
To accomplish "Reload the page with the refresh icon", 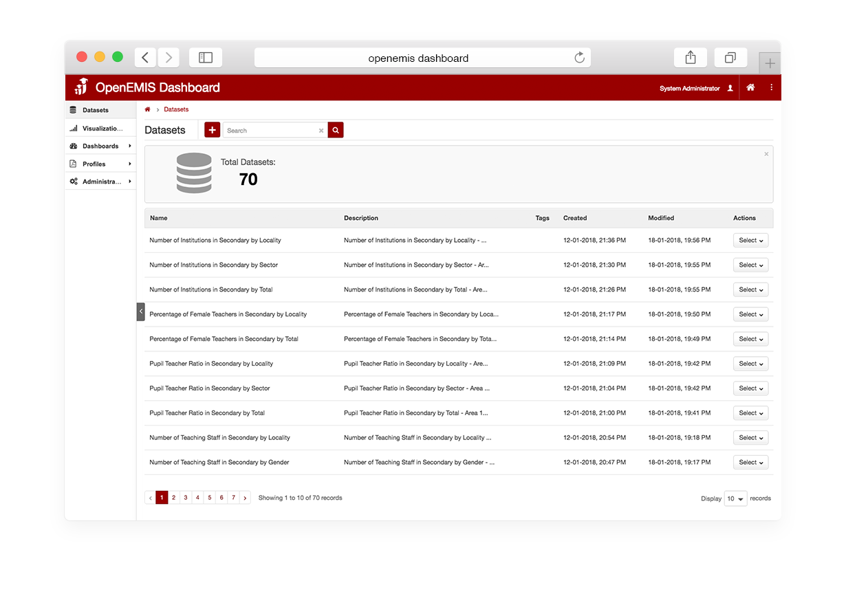I will pyautogui.click(x=580, y=58).
